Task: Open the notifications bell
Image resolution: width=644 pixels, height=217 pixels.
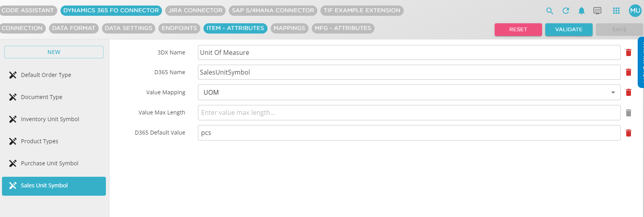Action: [582, 11]
